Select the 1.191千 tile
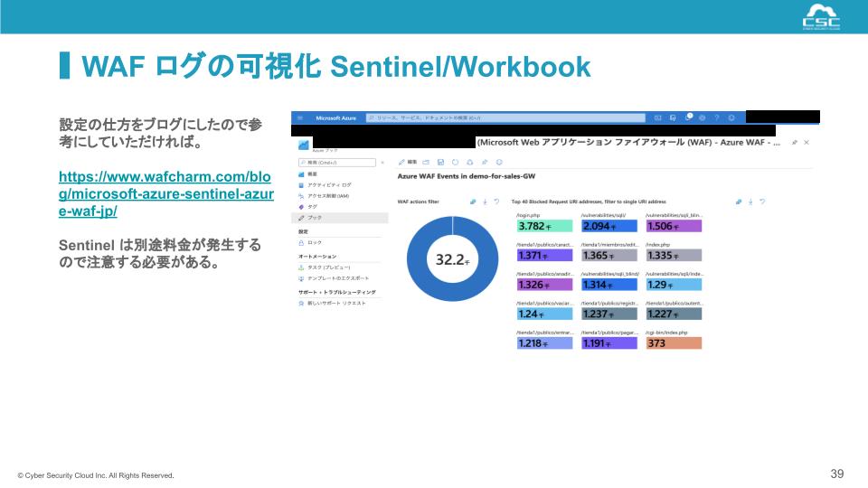 point(609,343)
